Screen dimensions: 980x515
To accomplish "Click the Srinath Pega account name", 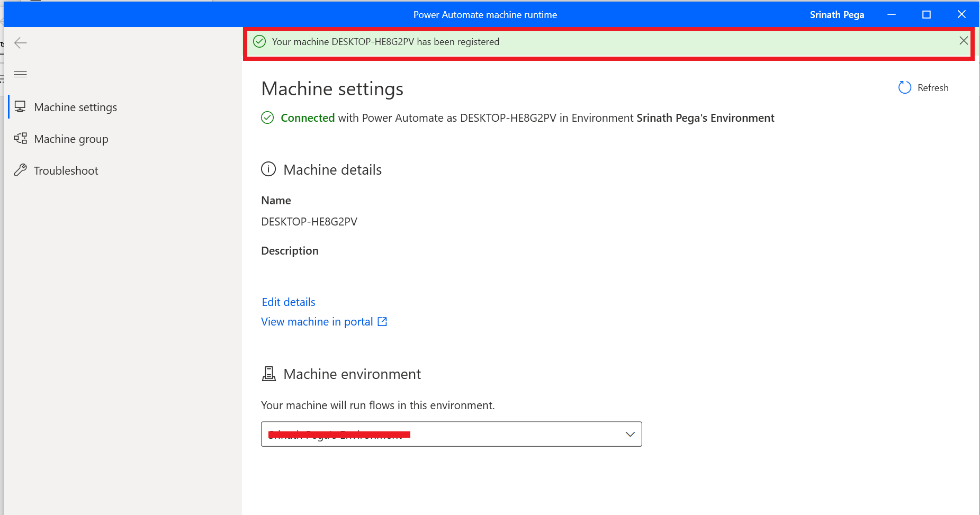I will (837, 15).
